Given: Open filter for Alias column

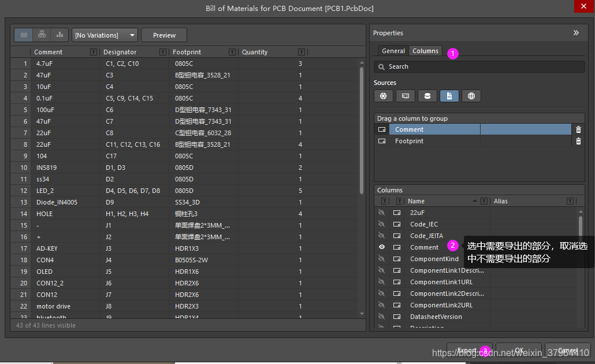Looking at the screenshot, I should click(570, 201).
